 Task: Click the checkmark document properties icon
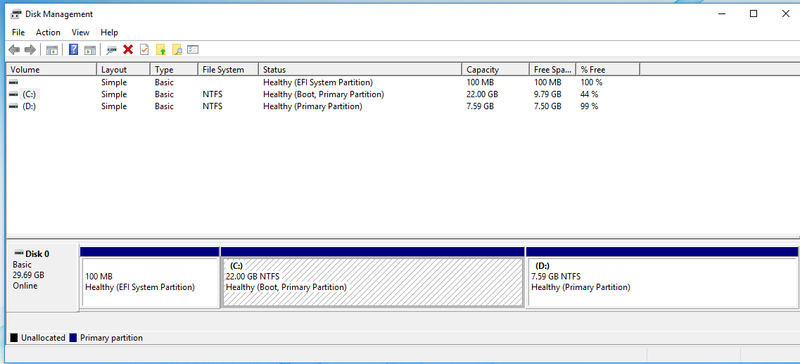pyautogui.click(x=144, y=50)
